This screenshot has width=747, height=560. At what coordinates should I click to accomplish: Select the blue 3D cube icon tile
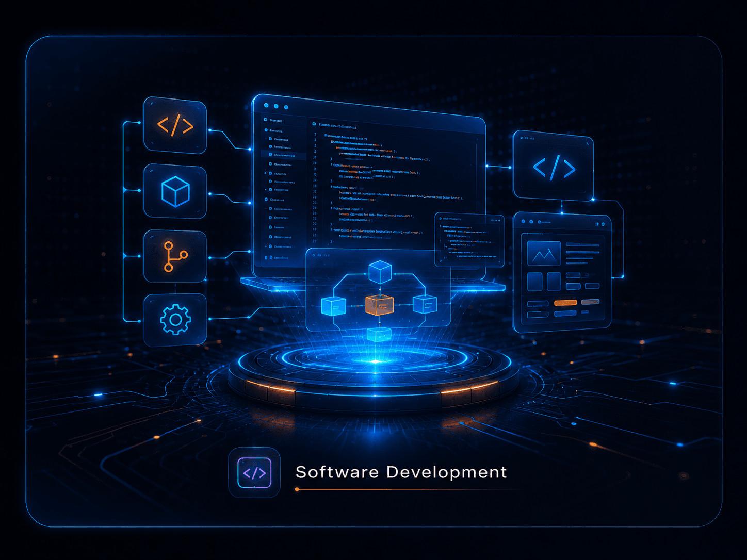coord(175,191)
